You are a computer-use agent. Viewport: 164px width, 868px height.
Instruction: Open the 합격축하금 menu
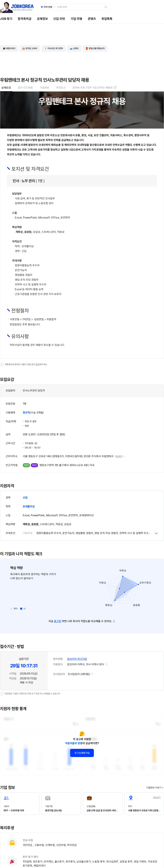coord(24,19)
